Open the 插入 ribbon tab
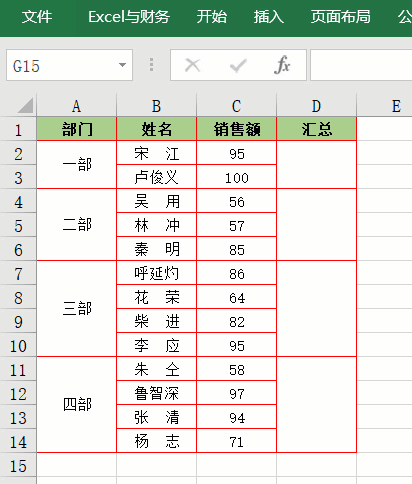Viewport: 412px width, 484px height. click(269, 17)
